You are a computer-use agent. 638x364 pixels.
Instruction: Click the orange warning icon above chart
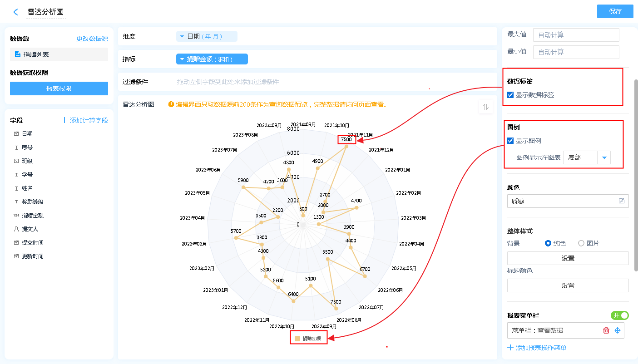pyautogui.click(x=171, y=104)
